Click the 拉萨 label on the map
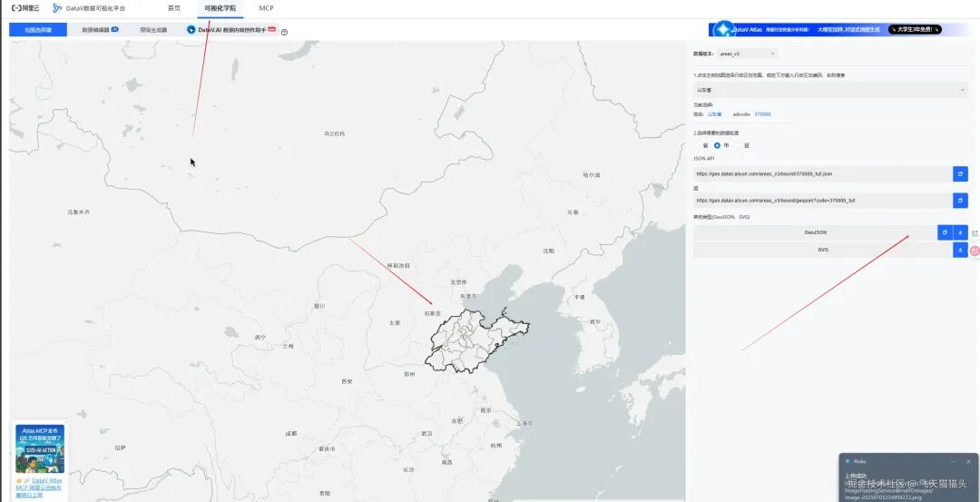 click(x=121, y=448)
